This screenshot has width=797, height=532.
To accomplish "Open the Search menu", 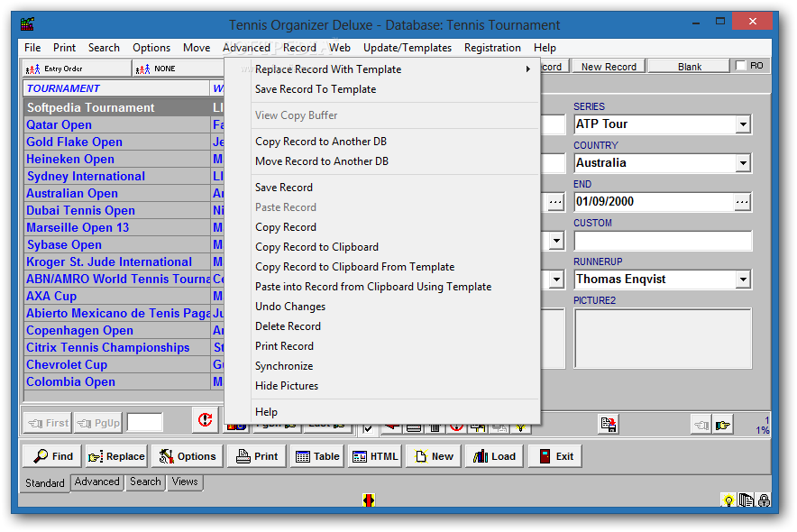I will (104, 48).
